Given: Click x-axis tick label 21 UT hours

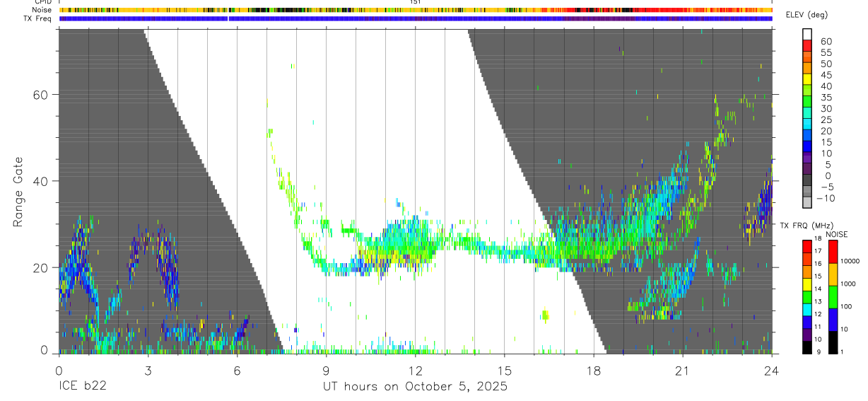Looking at the screenshot, I should [683, 370].
